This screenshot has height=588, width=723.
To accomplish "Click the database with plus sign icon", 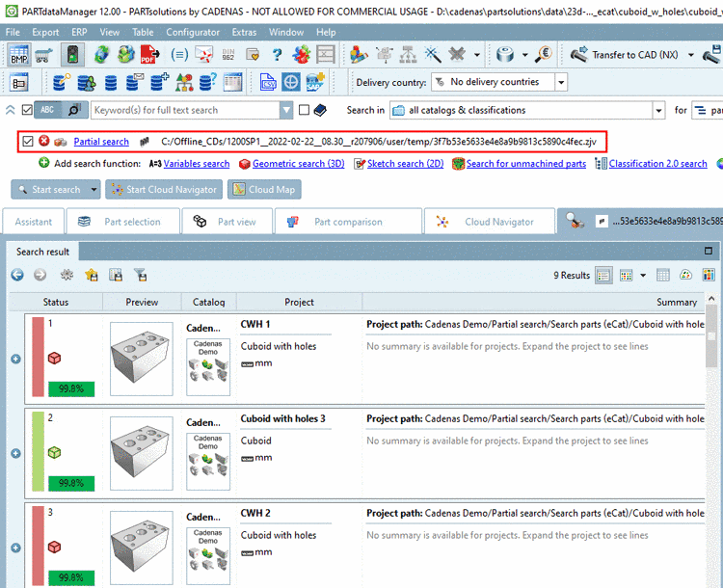I will 159,82.
